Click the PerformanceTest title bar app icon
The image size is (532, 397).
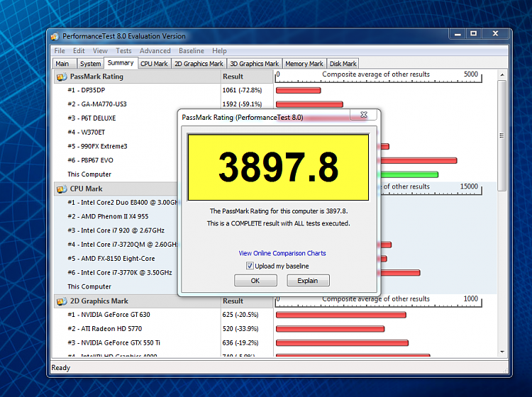[55, 36]
